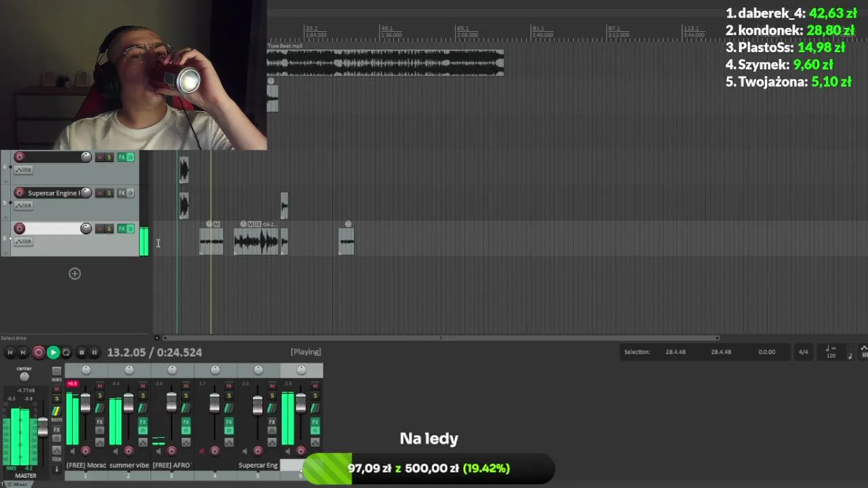Click the summer vibe channel fader
This screenshot has height=488, width=868.
128,402
